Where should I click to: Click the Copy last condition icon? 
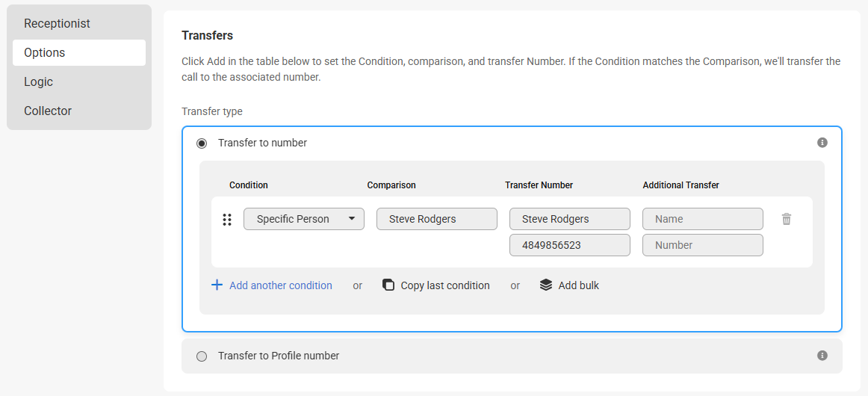point(388,285)
